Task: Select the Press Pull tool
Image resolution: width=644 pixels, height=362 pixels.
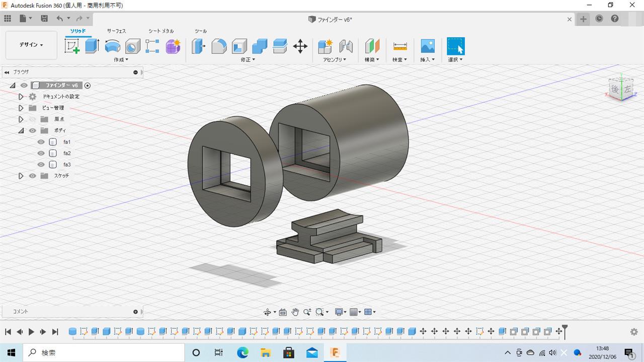Action: 199,46
